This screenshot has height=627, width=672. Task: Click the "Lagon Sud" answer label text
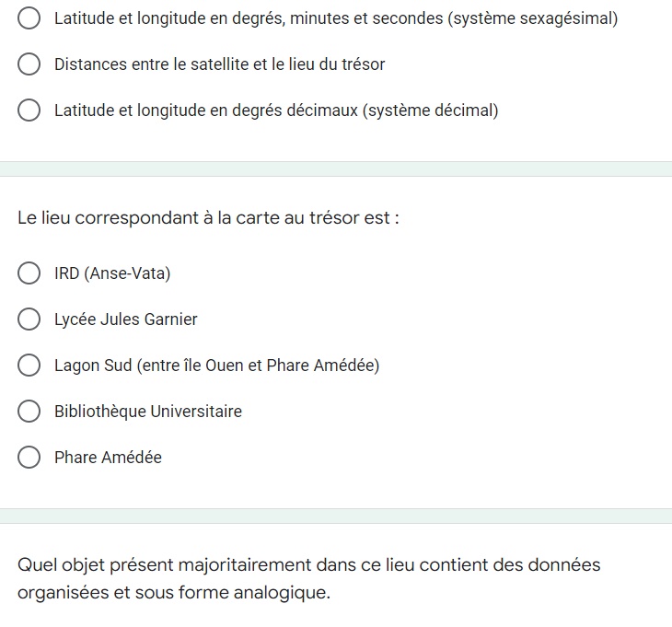[x=216, y=366]
